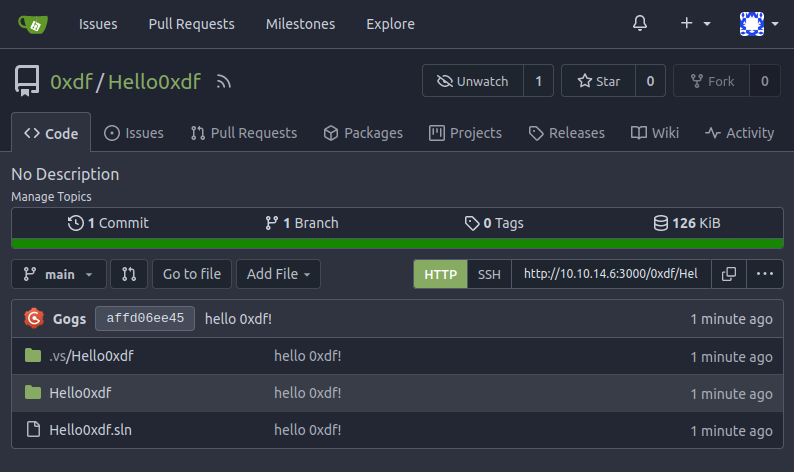Image resolution: width=794 pixels, height=472 pixels.
Task: Click the Go to file button
Action: coord(192,274)
